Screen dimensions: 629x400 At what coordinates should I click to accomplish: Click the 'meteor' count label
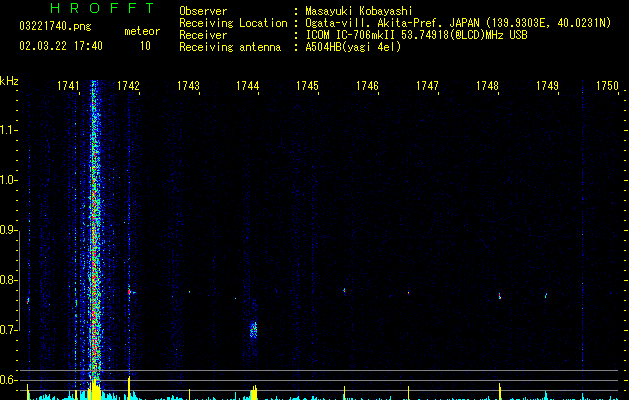142,31
